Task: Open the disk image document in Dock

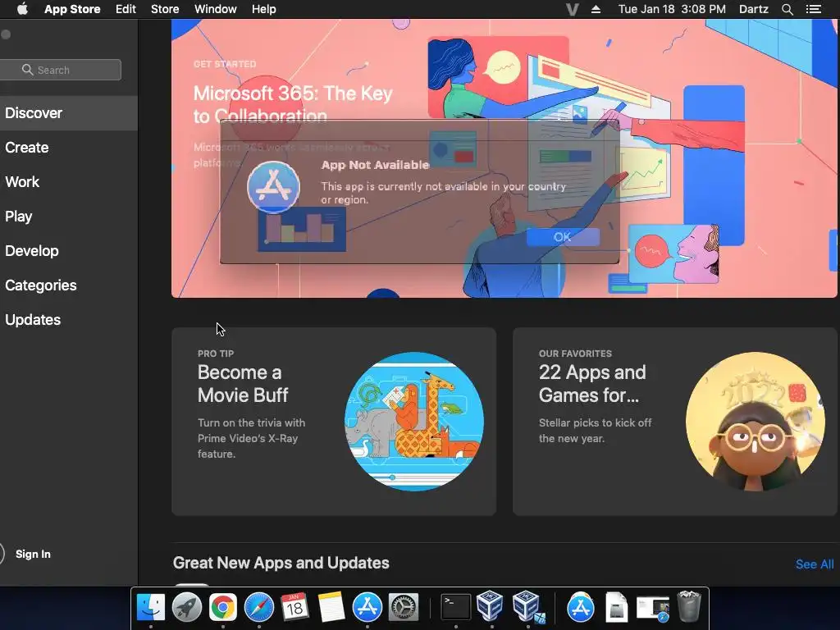Action: (617, 607)
